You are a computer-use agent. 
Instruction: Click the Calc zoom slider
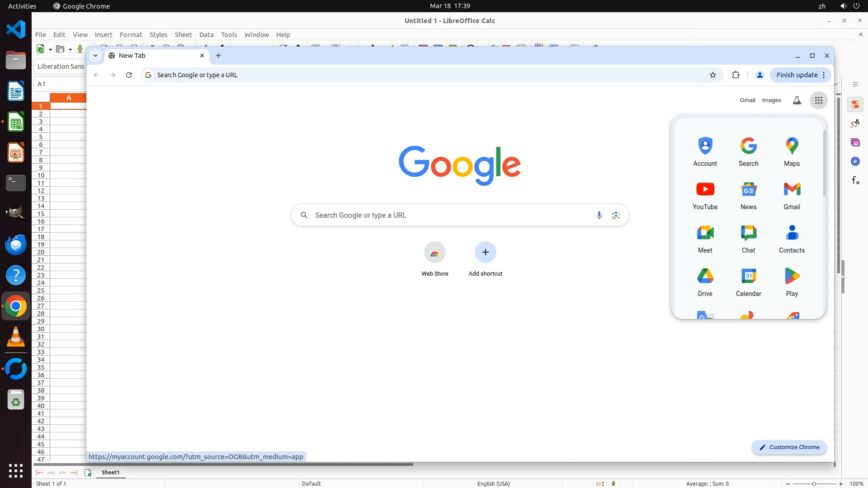pyautogui.click(x=814, y=483)
